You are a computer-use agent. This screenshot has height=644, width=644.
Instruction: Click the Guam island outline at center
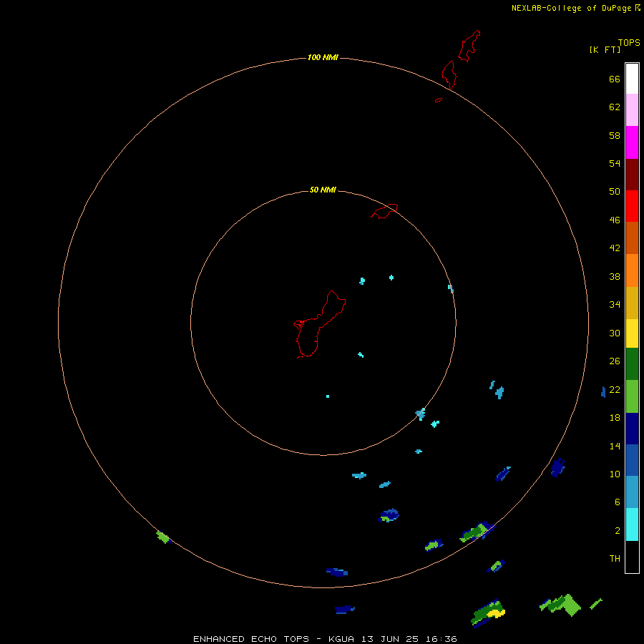pyautogui.click(x=320, y=324)
